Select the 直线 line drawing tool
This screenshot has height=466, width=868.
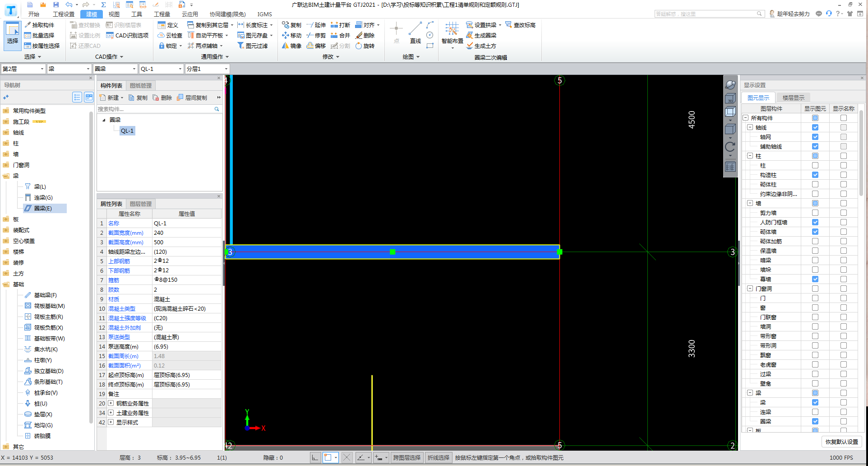[x=415, y=33]
